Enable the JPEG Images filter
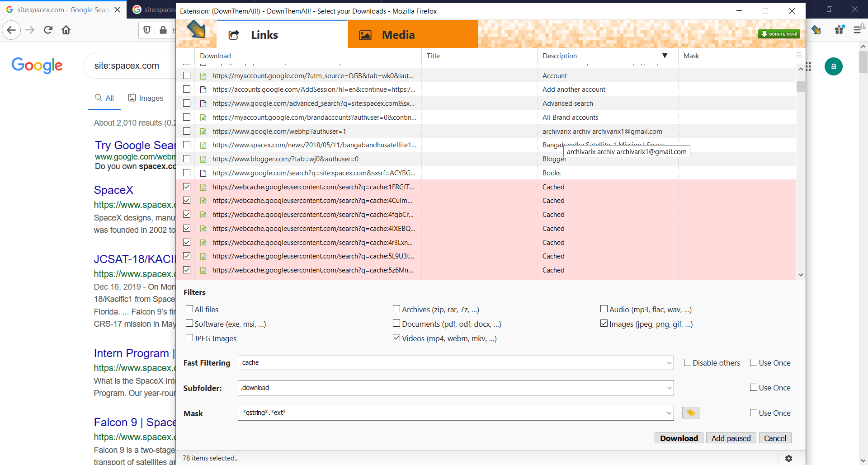This screenshot has width=868, height=465. tap(189, 338)
